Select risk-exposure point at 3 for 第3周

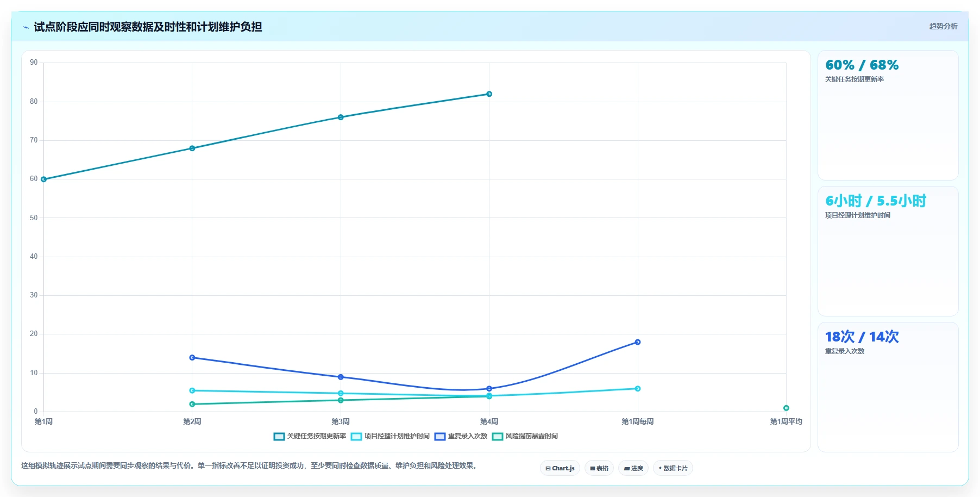click(x=341, y=400)
